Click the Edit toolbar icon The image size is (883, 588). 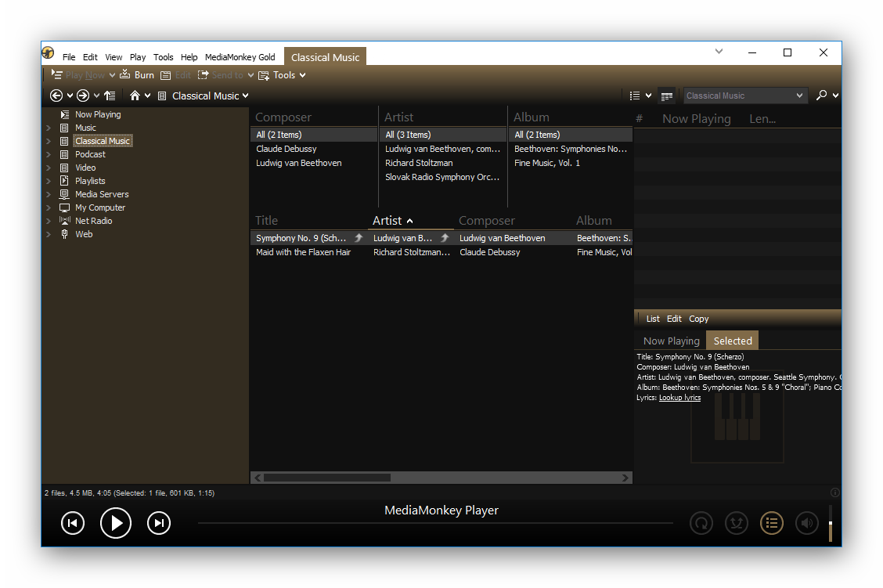click(x=166, y=75)
